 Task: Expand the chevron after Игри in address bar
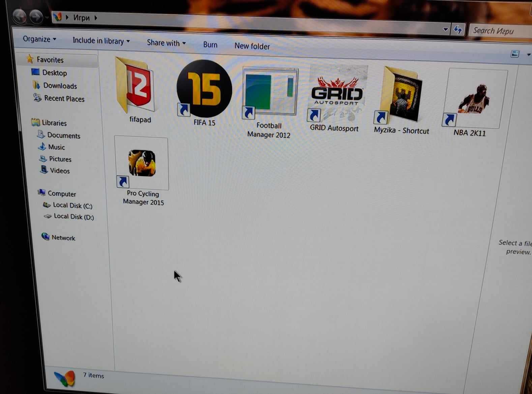[96, 18]
